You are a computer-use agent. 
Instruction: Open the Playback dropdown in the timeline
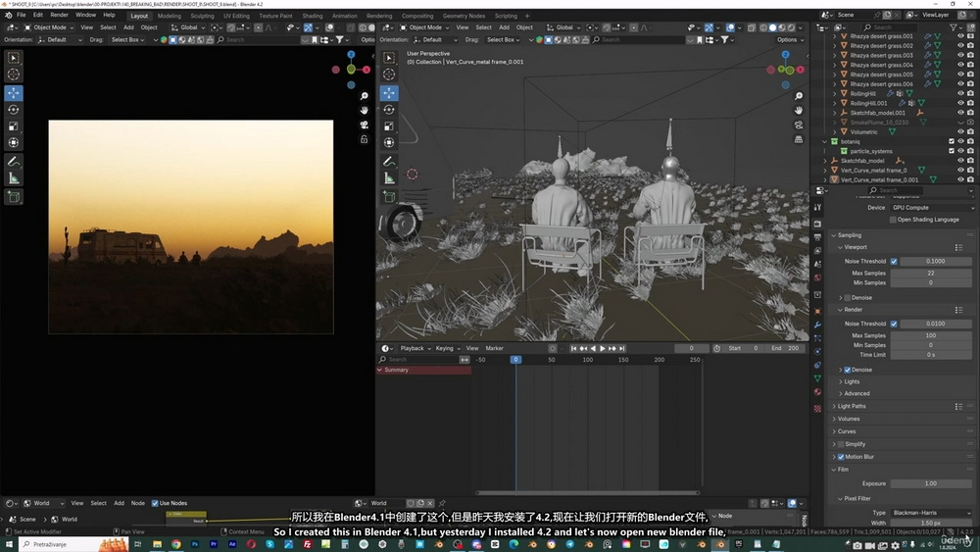[415, 348]
